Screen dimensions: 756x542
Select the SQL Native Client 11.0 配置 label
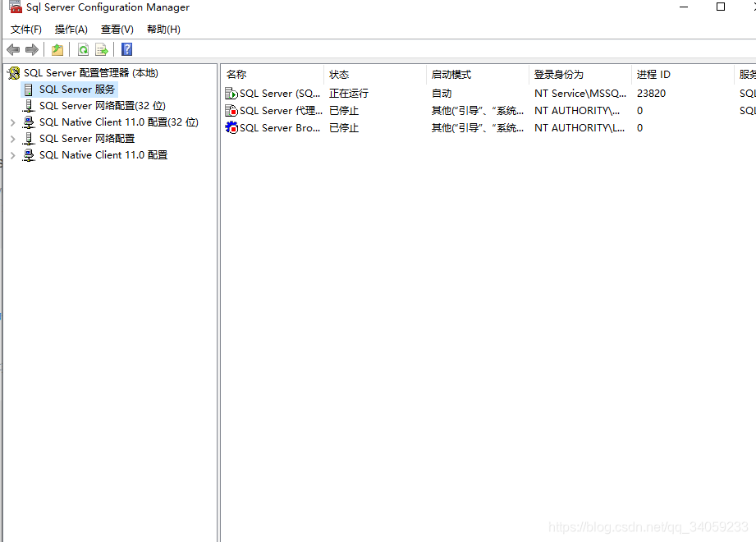click(103, 154)
